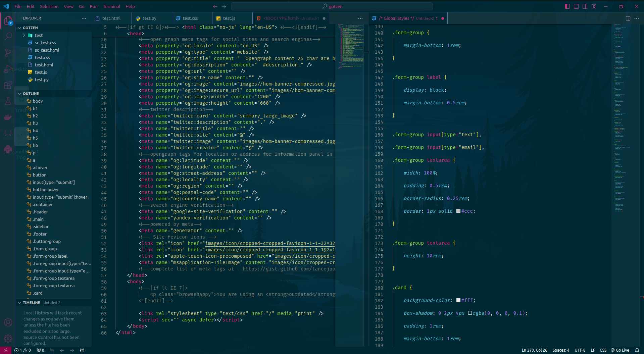Go forward using title bar forward arrow
Image resolution: width=644 pixels, height=354 pixels.
coord(224,6)
